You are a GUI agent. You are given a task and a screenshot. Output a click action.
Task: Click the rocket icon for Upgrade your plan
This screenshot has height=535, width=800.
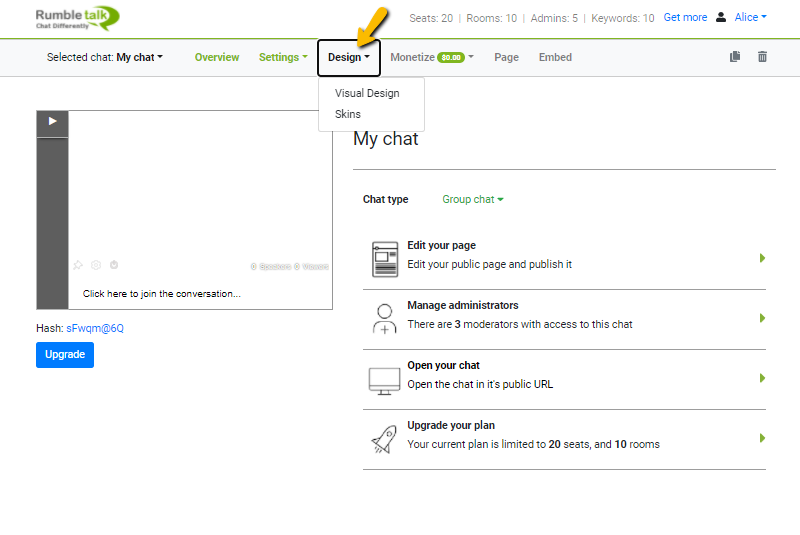click(x=384, y=439)
